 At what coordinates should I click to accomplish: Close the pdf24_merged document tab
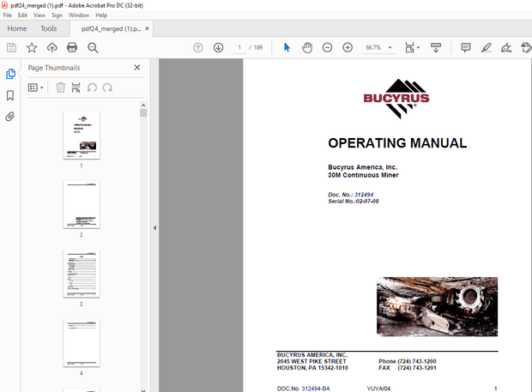tap(147, 28)
